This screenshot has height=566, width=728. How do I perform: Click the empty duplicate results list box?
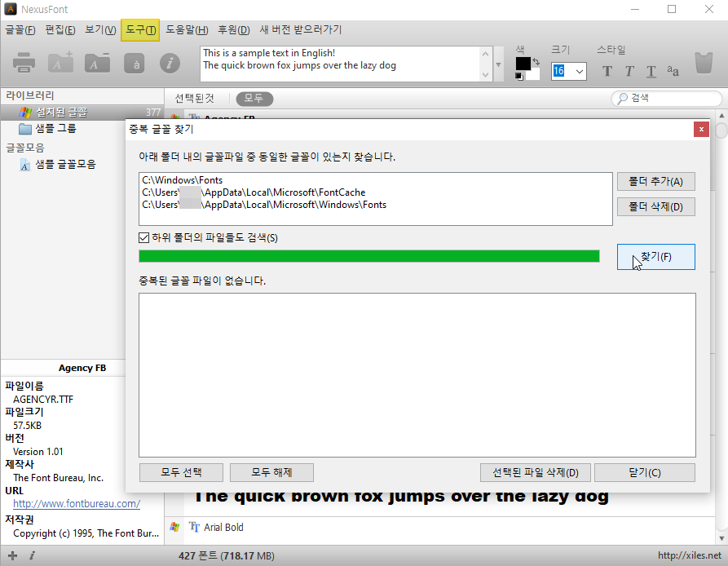[417, 374]
